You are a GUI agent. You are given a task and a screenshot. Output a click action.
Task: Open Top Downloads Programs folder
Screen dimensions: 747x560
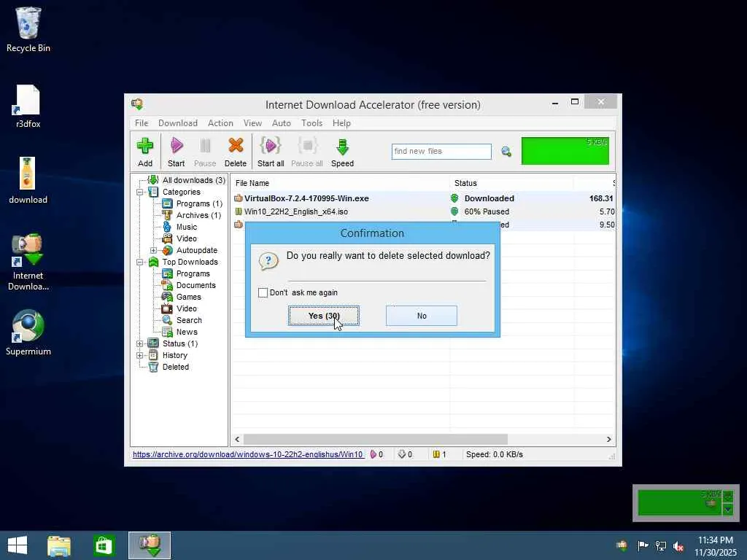click(193, 274)
